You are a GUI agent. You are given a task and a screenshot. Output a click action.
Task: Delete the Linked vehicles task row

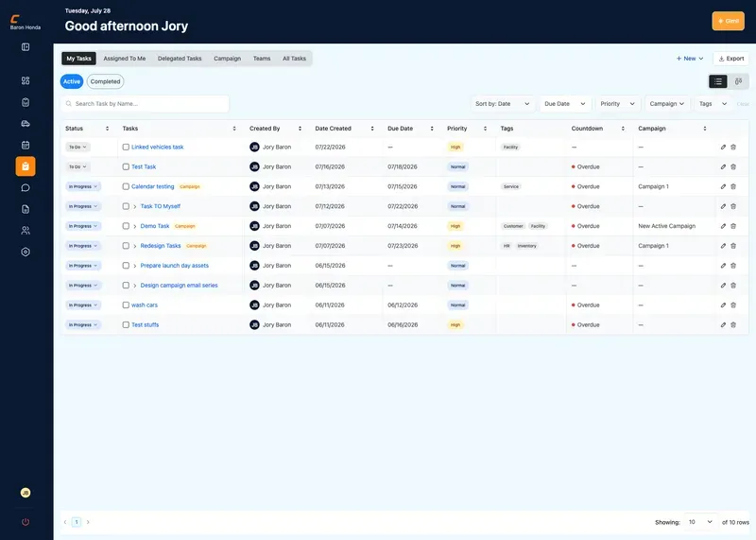pos(733,148)
